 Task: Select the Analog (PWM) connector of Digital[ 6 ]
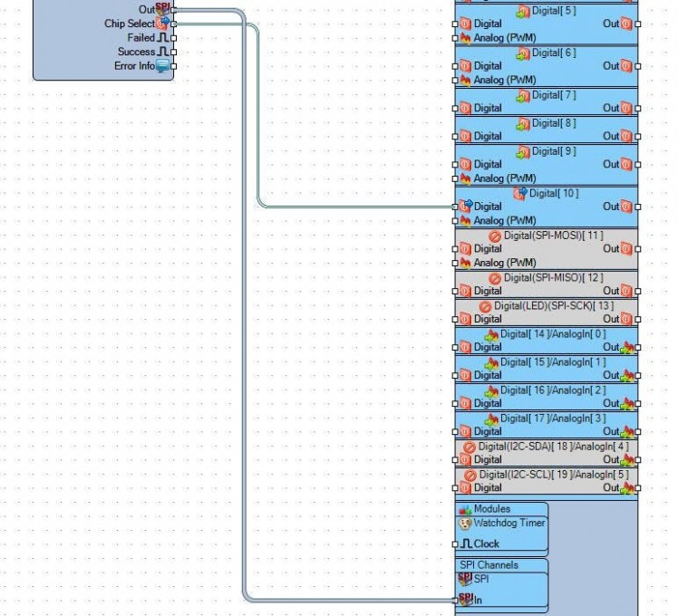coord(455,80)
